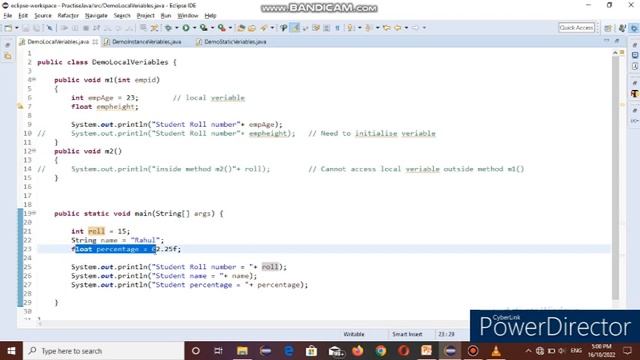
Task: Toggle the Mark Occurrences toolbar button
Action: click(x=295, y=28)
